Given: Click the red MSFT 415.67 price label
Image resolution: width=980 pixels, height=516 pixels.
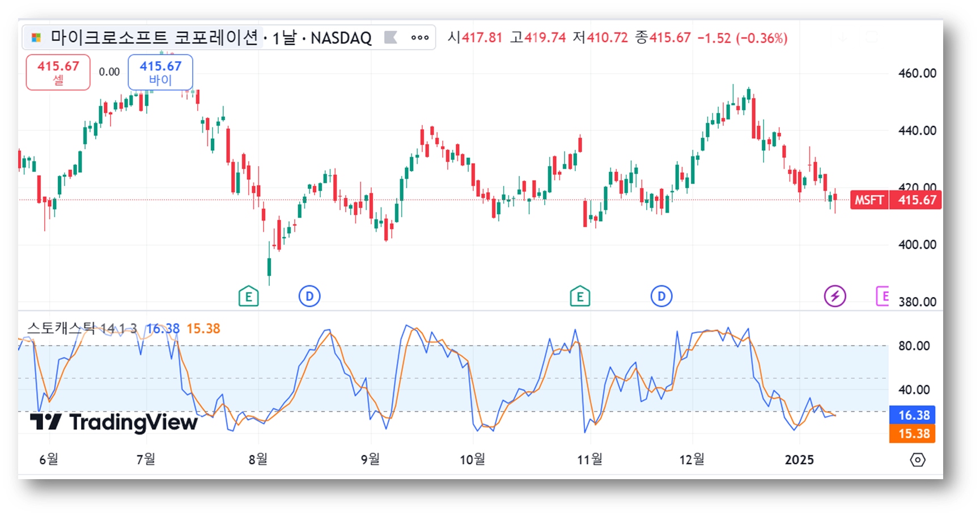Looking at the screenshot, I should point(896,200).
